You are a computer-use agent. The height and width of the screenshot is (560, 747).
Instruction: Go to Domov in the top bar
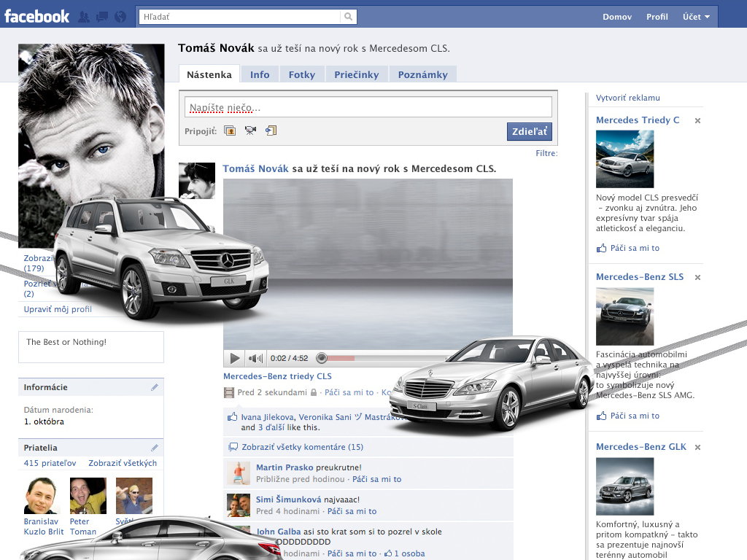point(617,17)
